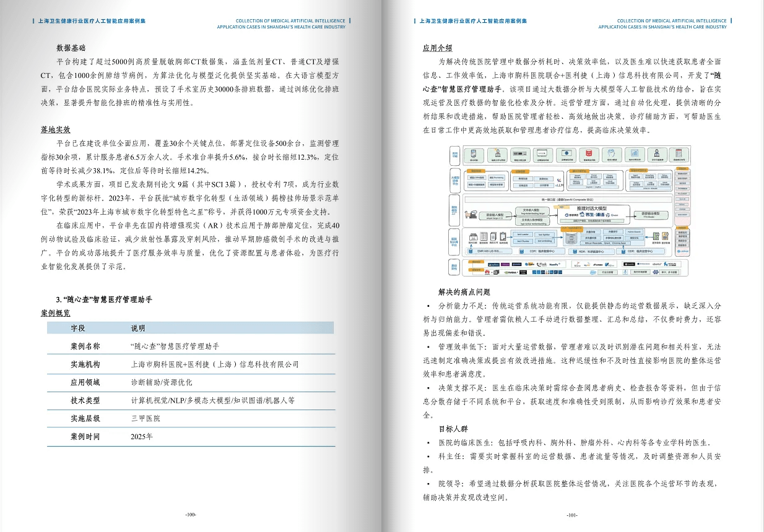This screenshot has width=764, height=532.
Task: Click the factory icon beside 语音输入模型
Action: point(471,214)
